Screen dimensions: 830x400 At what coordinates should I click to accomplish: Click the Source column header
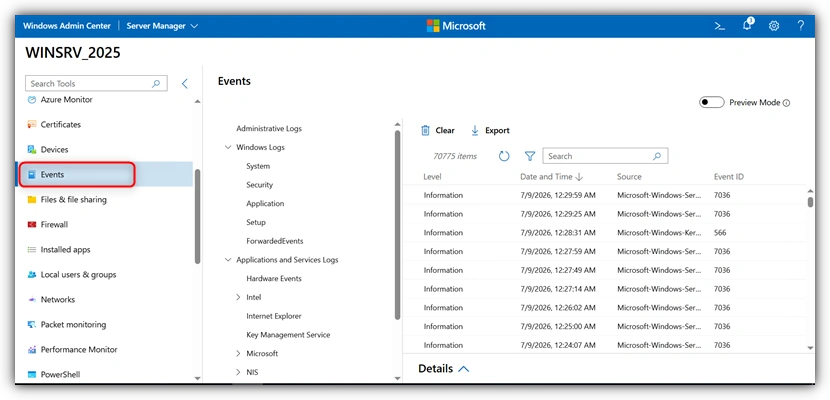pos(629,177)
